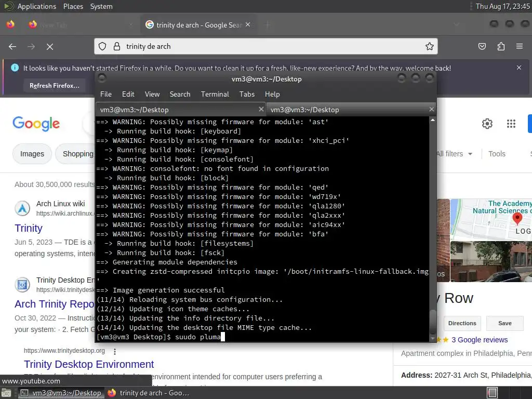Open the list all tabs dropdown arrow

click(457, 24)
